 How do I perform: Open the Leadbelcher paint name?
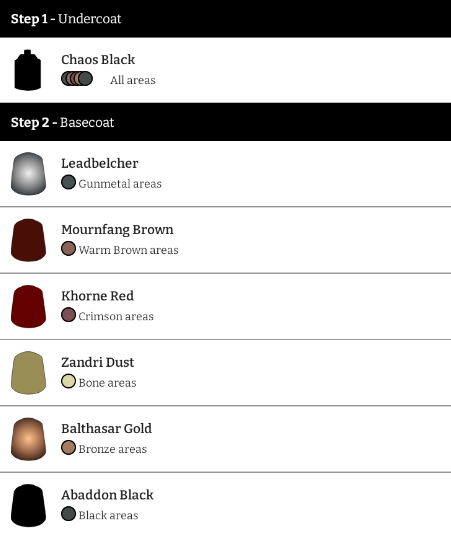(100, 163)
